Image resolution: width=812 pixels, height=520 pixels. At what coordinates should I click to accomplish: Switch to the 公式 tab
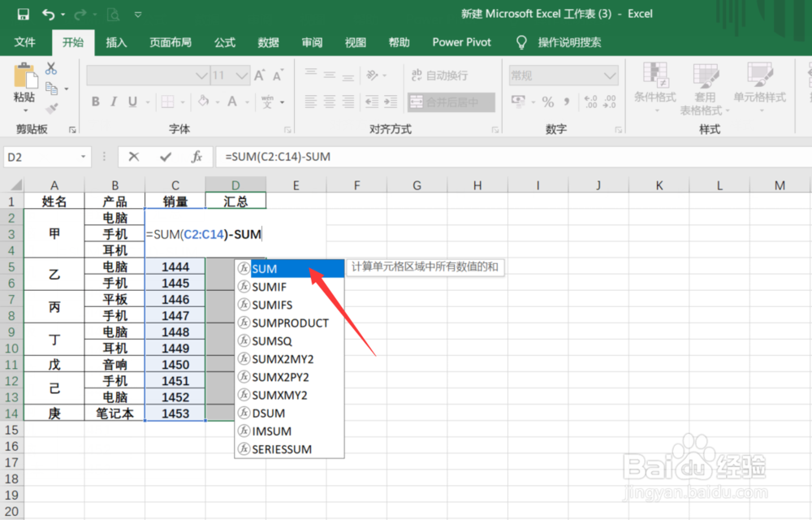(x=225, y=42)
